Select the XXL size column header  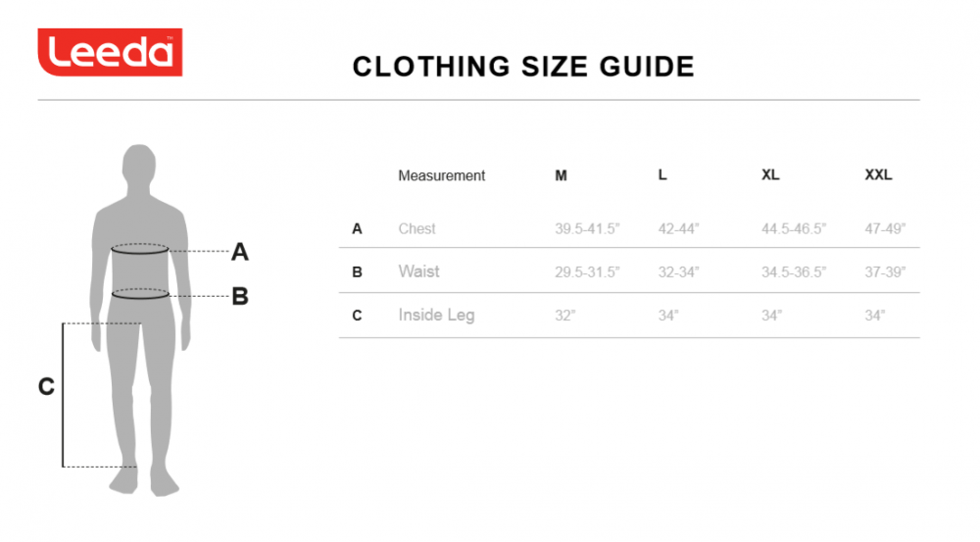[878, 176]
